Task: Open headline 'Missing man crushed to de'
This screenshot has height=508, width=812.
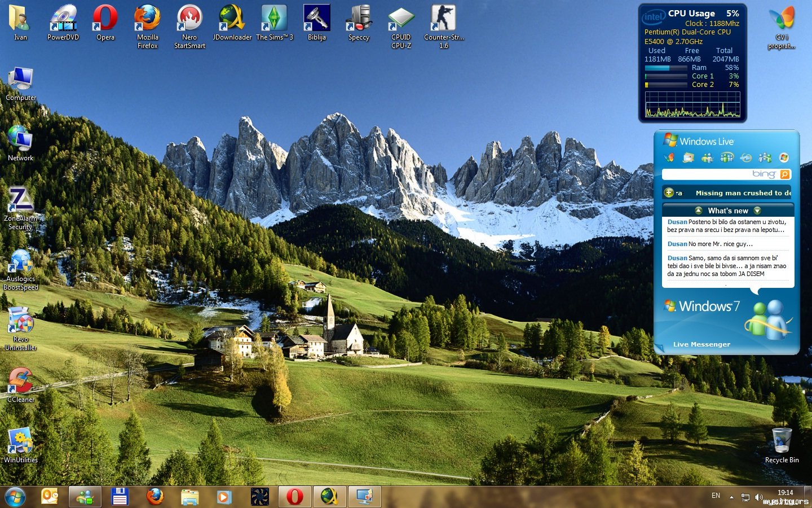Action: (743, 193)
